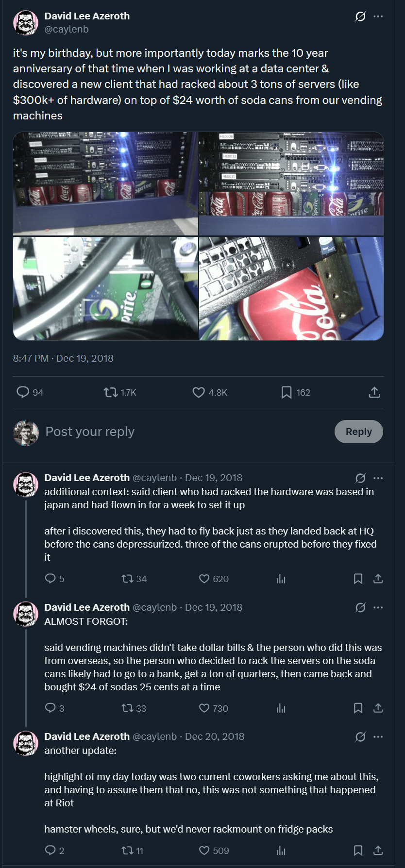405x868 pixels.
Task: Like the main birthday anniversary tweet
Action: 199,392
